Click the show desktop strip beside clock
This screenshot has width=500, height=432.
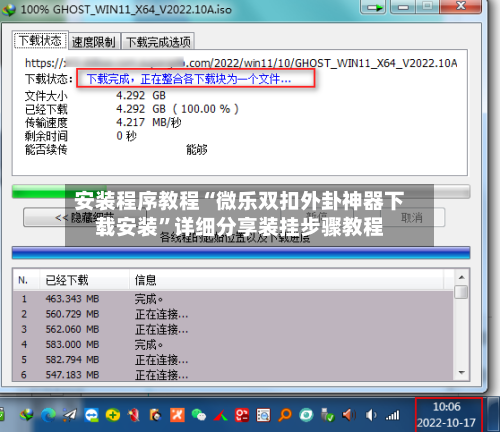493,415
